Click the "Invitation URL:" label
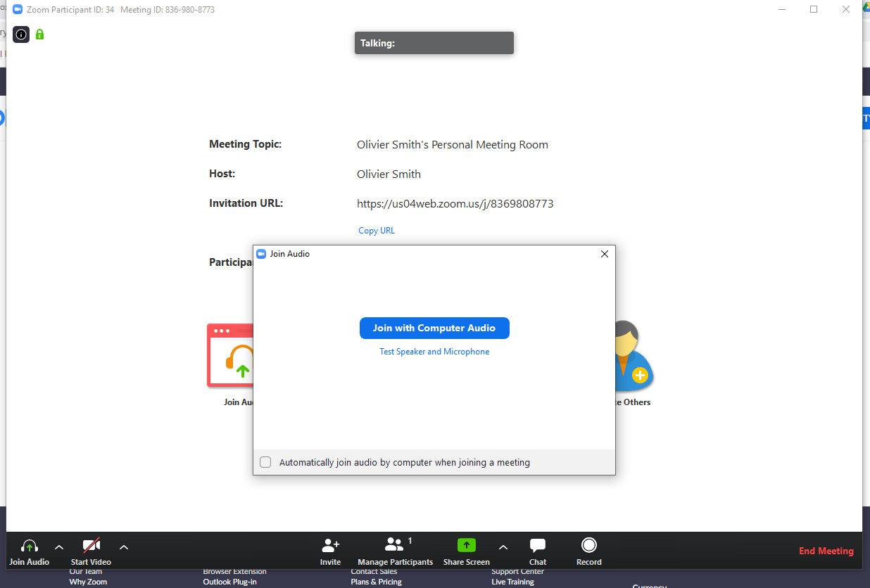The height and width of the screenshot is (588, 870). click(246, 203)
